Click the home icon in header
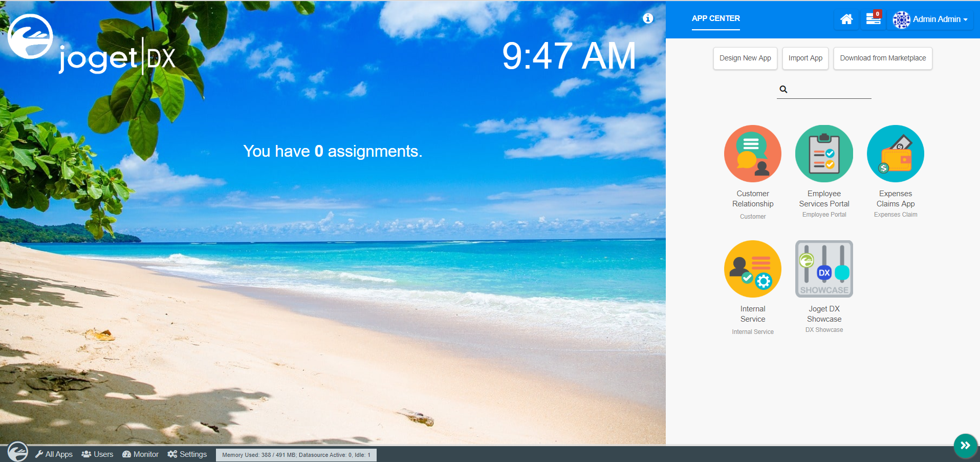This screenshot has width=980, height=462. [846, 19]
